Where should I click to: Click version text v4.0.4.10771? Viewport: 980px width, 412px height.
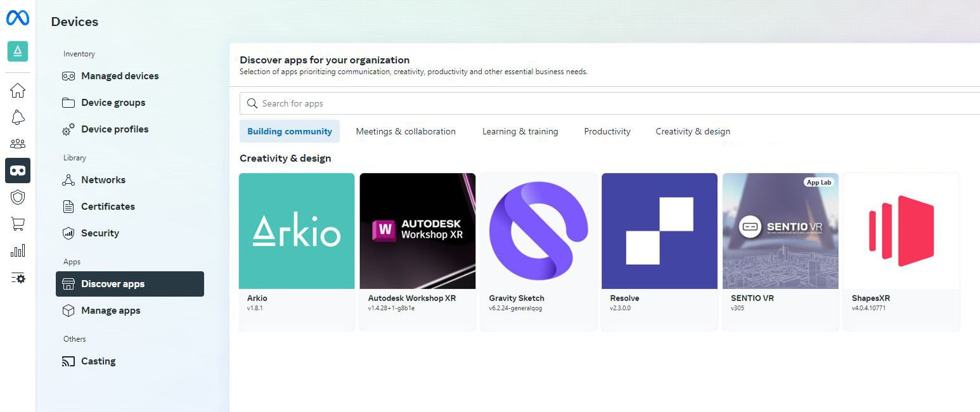coord(868,309)
